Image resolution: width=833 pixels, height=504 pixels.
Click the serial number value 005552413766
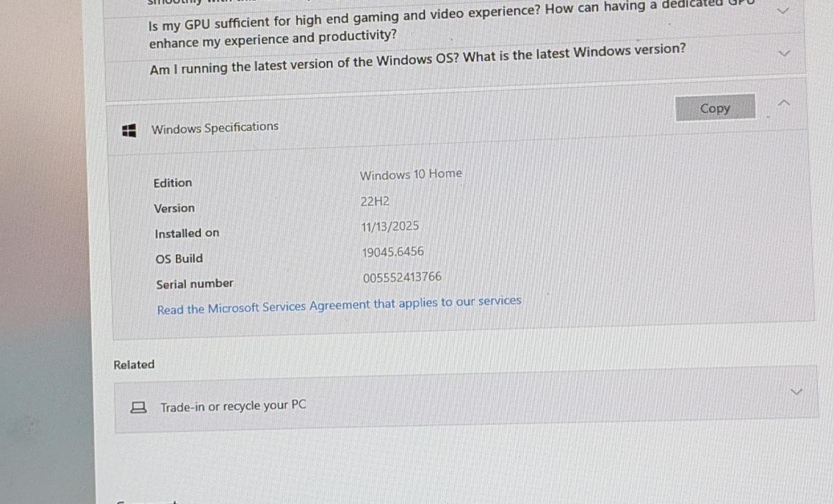(402, 278)
